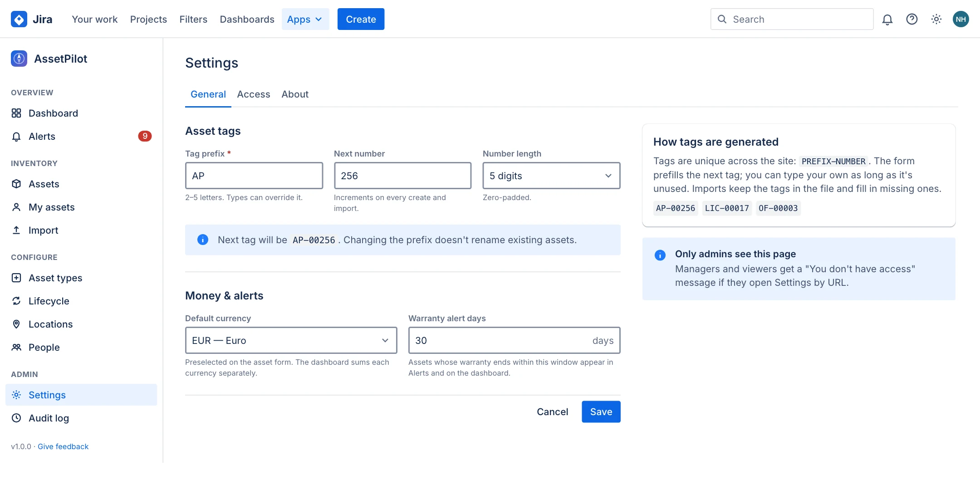Open the NH user avatar menu
This screenshot has height=490, width=980.
pyautogui.click(x=960, y=19)
